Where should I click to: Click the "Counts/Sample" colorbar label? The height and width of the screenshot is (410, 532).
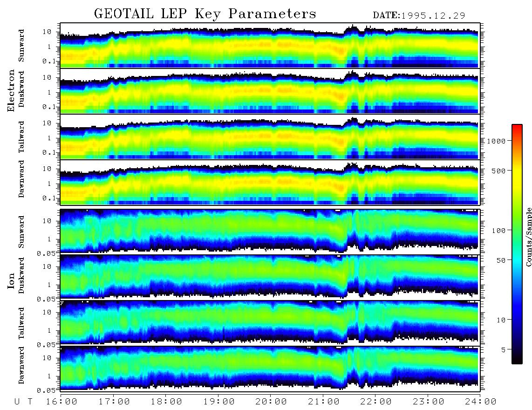click(x=528, y=237)
